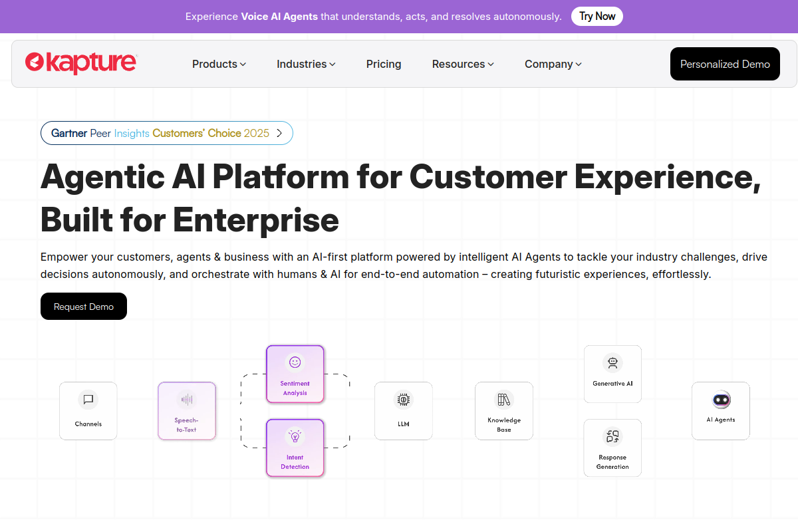Open the Gartner Peer Insights badge link

160,133
